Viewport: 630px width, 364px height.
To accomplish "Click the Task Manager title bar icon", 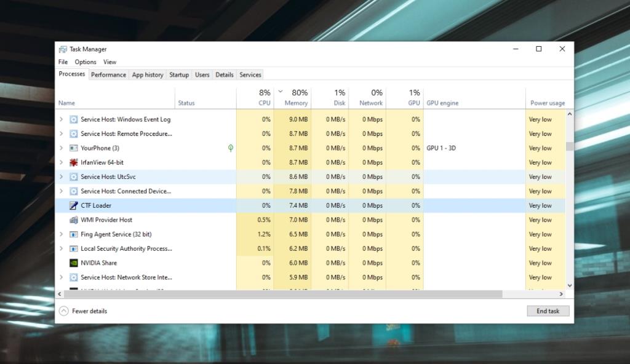I will (x=62, y=49).
